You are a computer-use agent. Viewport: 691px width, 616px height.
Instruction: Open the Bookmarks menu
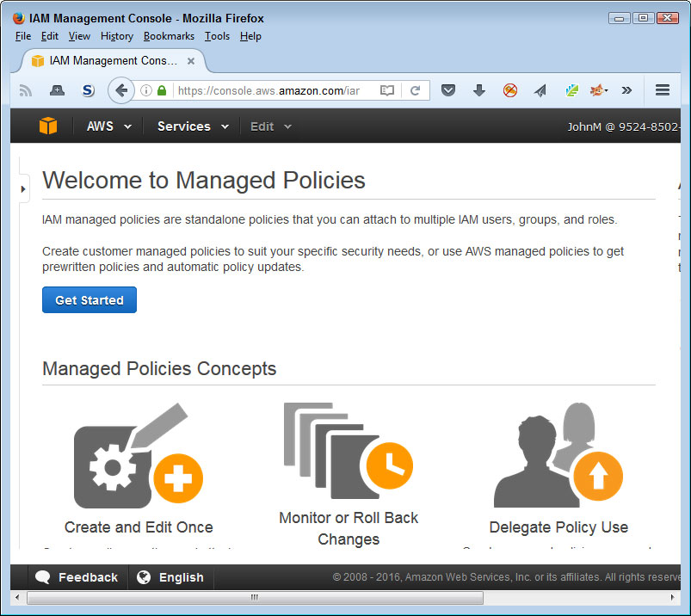tap(169, 36)
